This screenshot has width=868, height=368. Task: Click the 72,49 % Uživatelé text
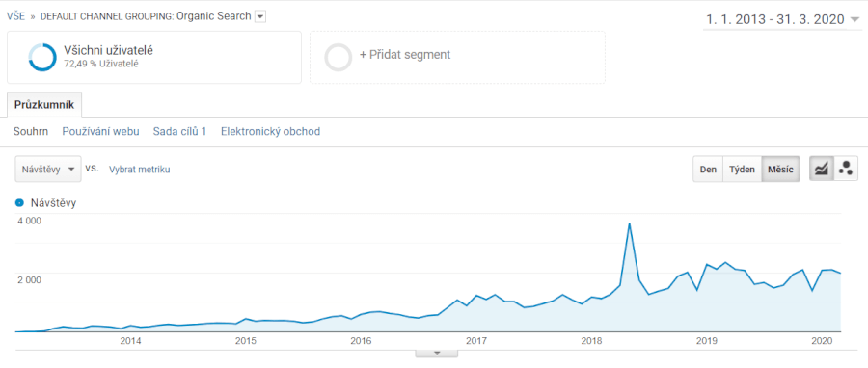101,64
